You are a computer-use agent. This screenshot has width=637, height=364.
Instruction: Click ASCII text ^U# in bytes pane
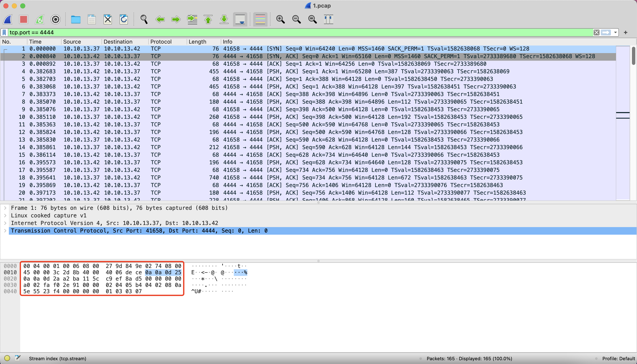pos(196,292)
